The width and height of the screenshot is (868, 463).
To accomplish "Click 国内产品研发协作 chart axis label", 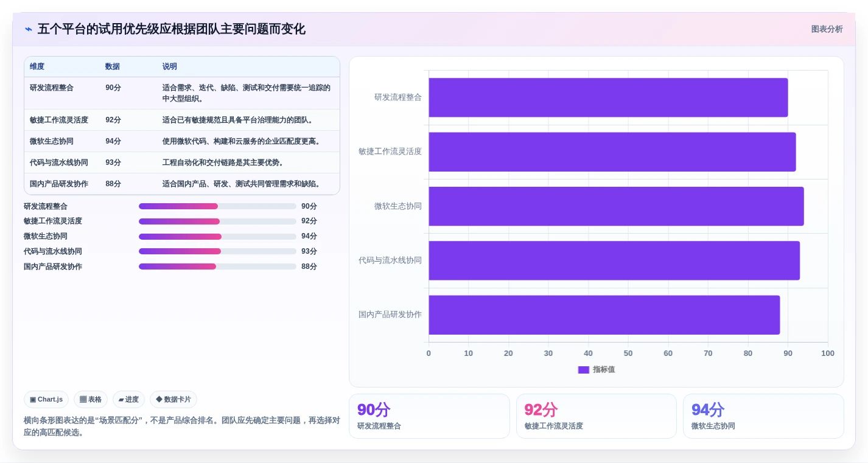I will coord(390,315).
